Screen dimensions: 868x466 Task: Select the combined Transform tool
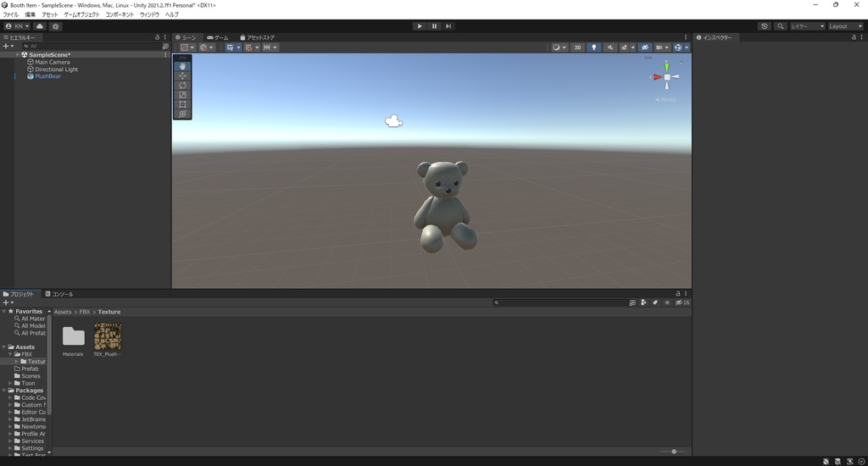tap(182, 114)
